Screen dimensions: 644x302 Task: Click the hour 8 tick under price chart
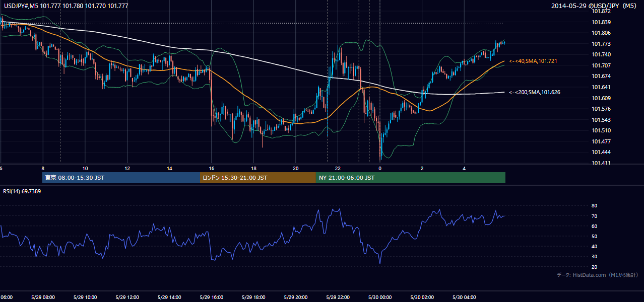(x=43, y=169)
